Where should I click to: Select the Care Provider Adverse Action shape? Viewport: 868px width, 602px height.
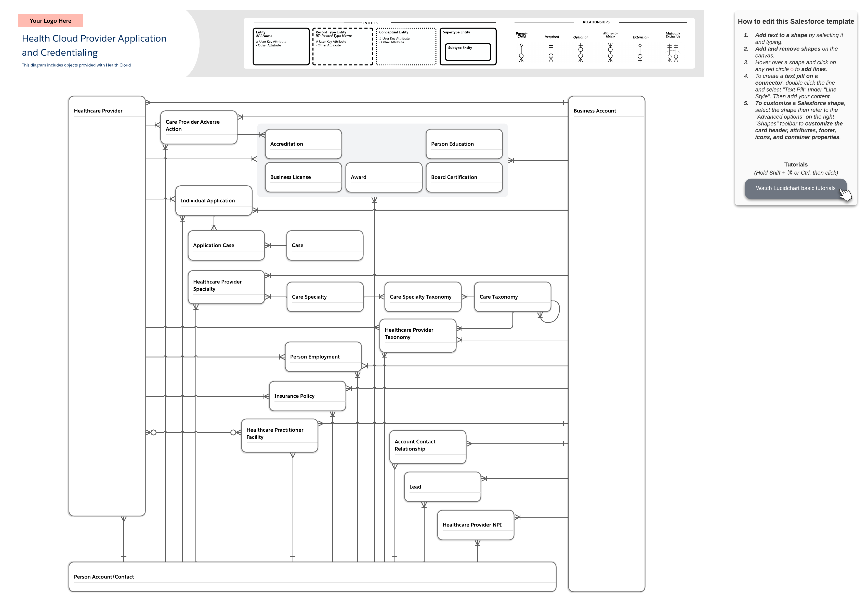[199, 127]
